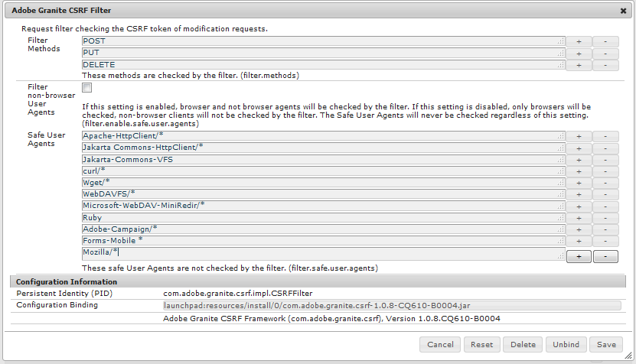Focus the WebDAVFS/* agent field
Screen dimensions: 636x364
click(323, 193)
